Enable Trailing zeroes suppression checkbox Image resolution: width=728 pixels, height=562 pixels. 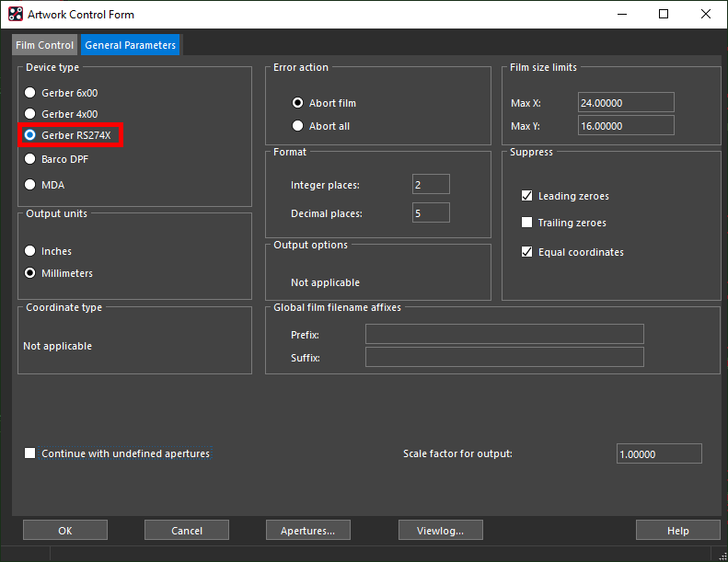pos(527,223)
